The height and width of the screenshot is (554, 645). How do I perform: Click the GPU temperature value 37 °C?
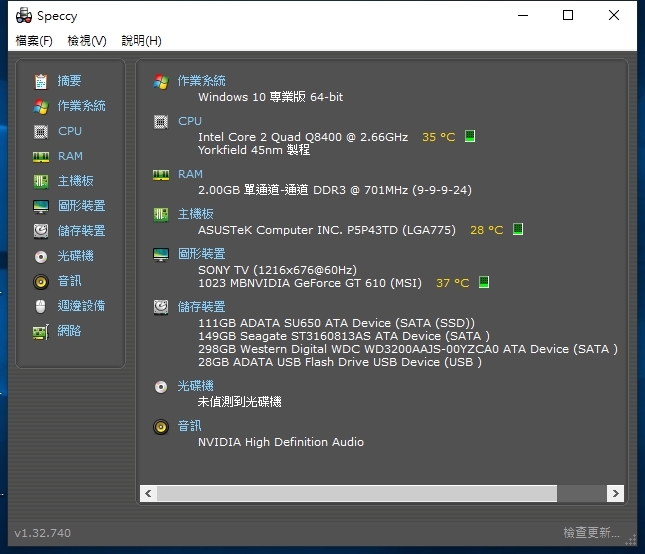[452, 283]
